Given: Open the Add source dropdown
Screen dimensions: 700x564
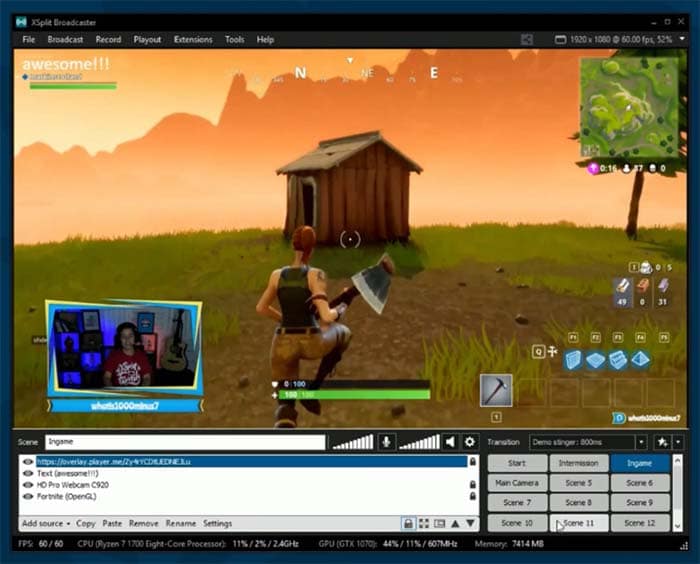Looking at the screenshot, I should 46,523.
